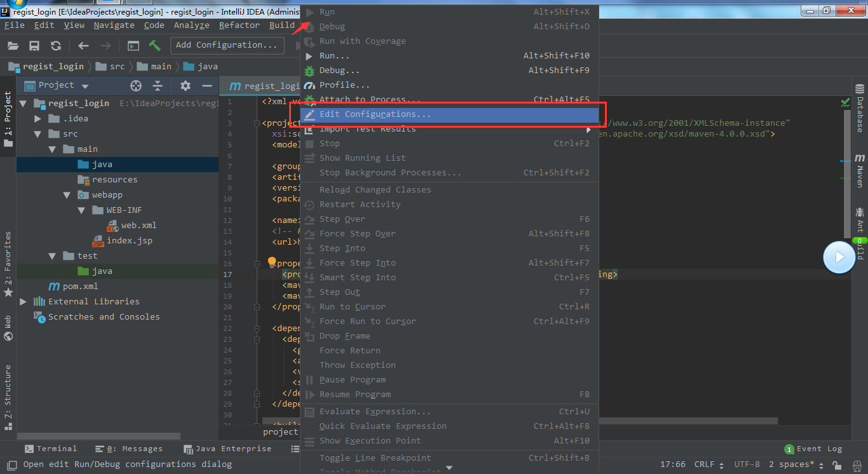Viewport: 868px width, 474px height.
Task: Open Import Test Results submenu
Action: coord(449,129)
